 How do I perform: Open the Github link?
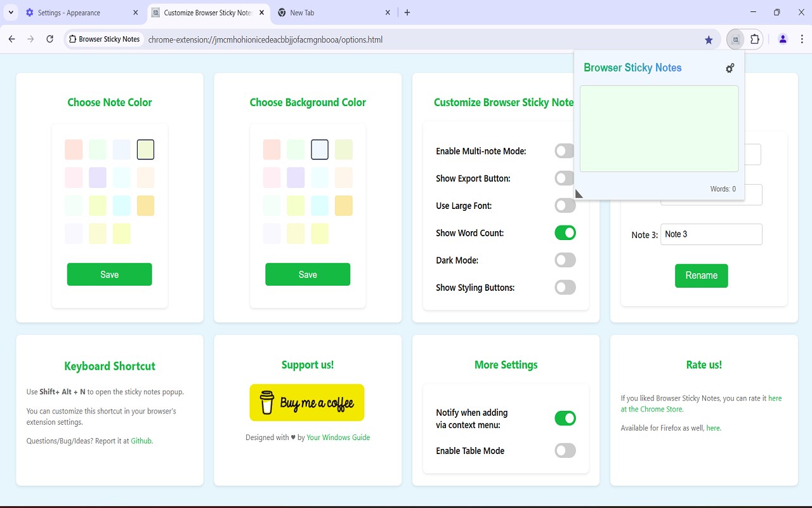tap(142, 441)
